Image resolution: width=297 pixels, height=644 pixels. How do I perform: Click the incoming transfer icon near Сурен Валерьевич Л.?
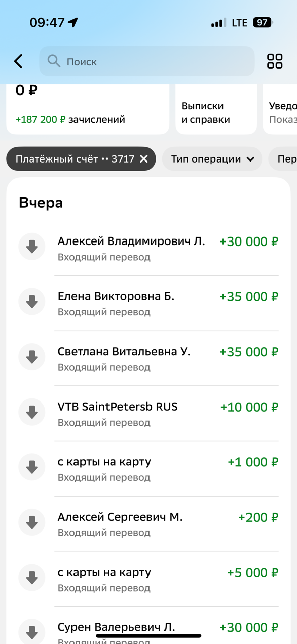click(x=32, y=630)
